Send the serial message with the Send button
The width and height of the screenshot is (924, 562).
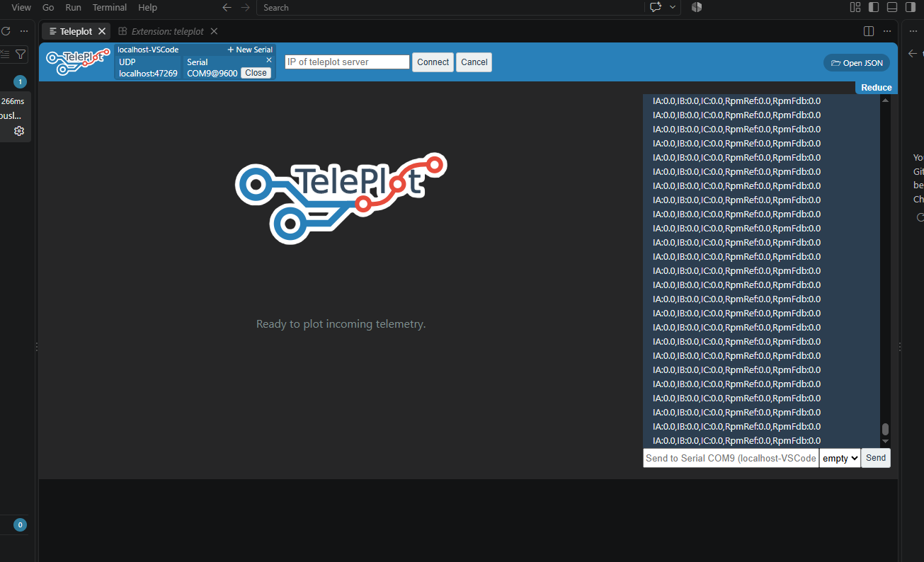(876, 458)
